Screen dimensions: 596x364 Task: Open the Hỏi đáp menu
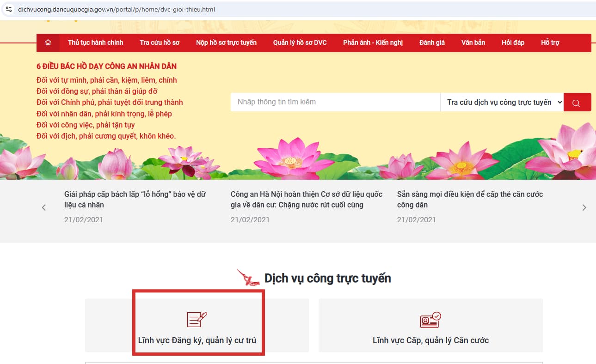tap(513, 42)
